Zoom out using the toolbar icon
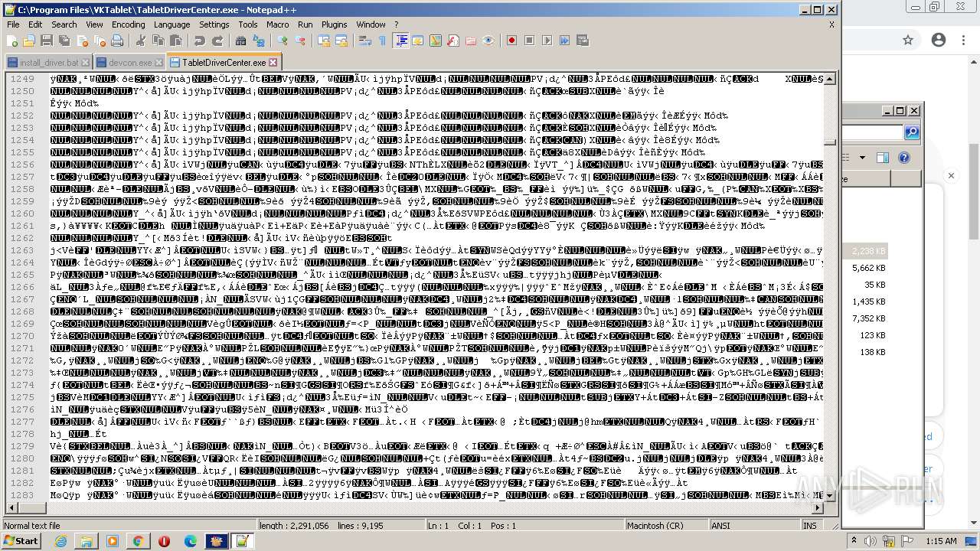This screenshot has height=551, width=980. point(300,41)
